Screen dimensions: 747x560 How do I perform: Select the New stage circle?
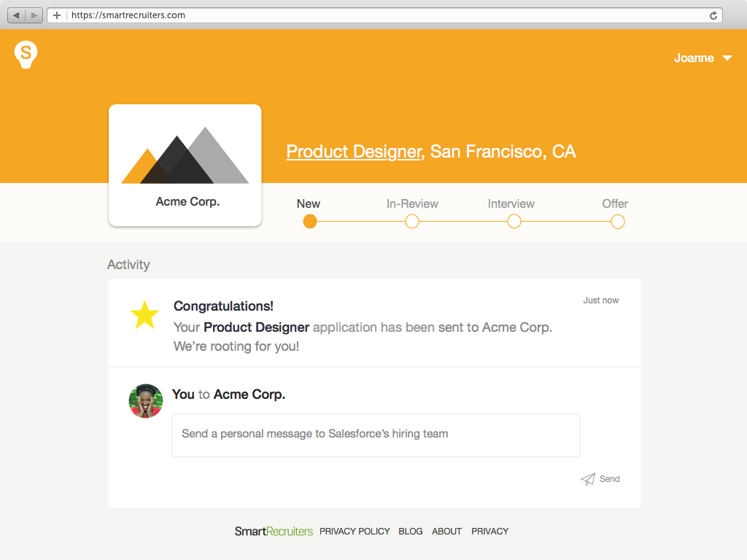[309, 222]
